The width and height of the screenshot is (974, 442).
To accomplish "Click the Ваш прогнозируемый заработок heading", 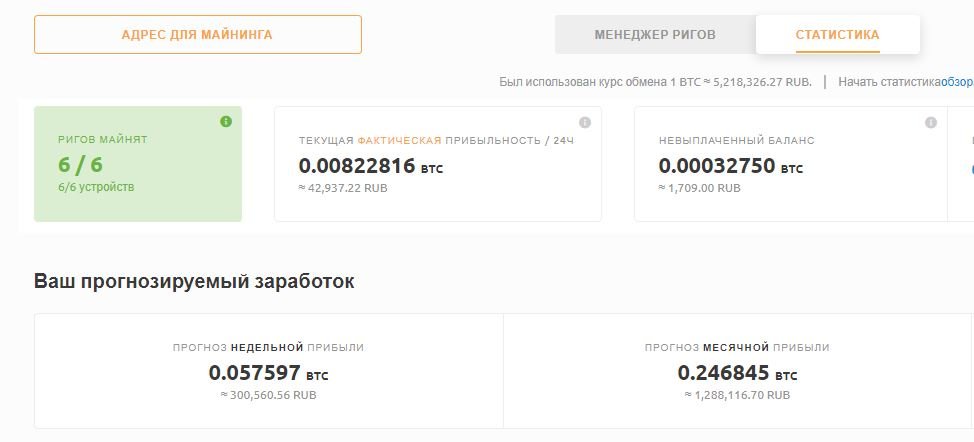I will pos(194,281).
